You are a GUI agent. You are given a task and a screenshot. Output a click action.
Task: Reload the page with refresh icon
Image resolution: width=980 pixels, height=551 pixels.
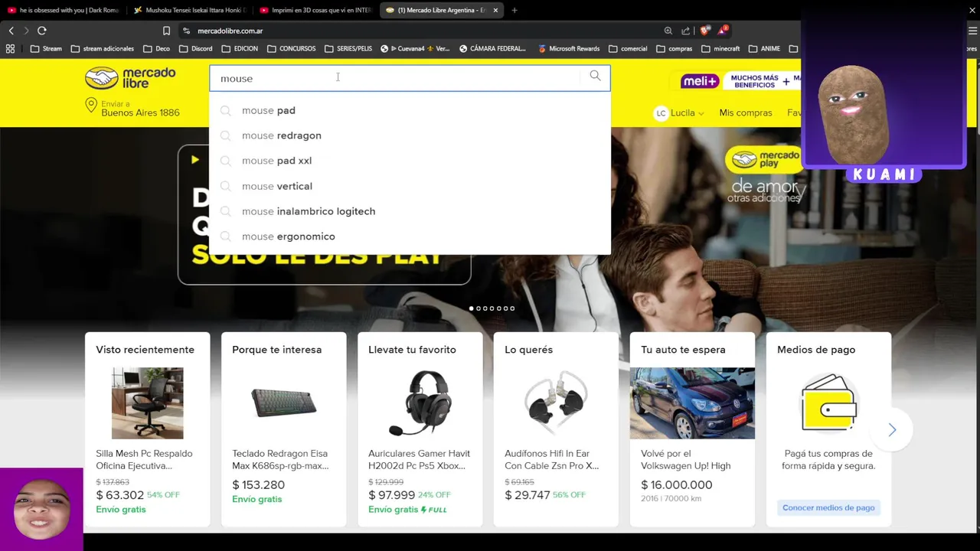coord(42,31)
